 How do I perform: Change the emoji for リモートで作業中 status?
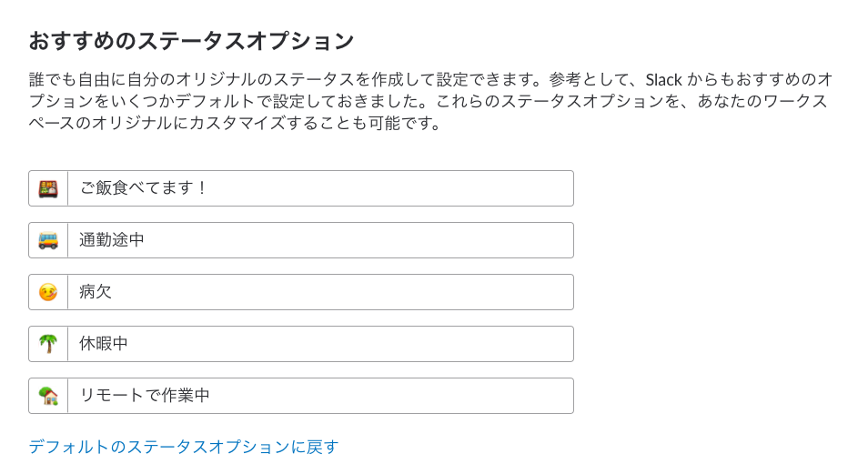[x=48, y=396]
